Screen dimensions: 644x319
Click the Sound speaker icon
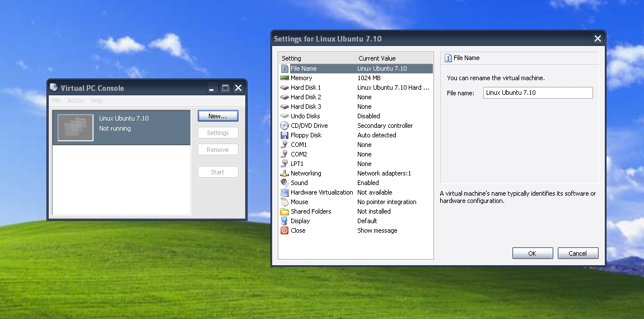[284, 183]
